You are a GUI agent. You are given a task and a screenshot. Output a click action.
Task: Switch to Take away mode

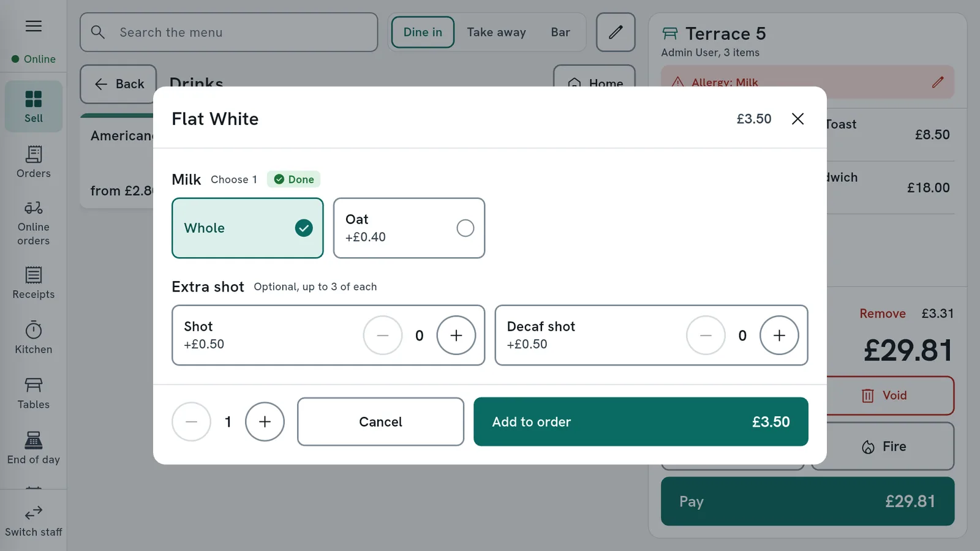point(496,32)
